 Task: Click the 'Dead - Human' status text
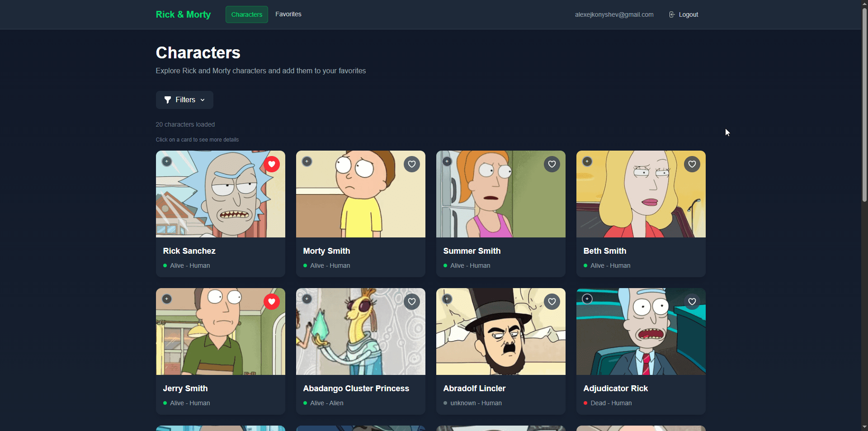[x=611, y=403]
